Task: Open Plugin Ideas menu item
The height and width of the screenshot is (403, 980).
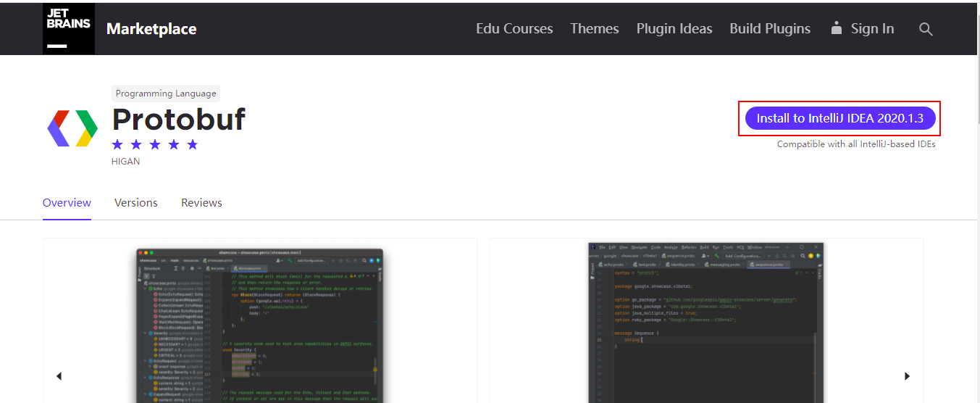Action: point(674,29)
